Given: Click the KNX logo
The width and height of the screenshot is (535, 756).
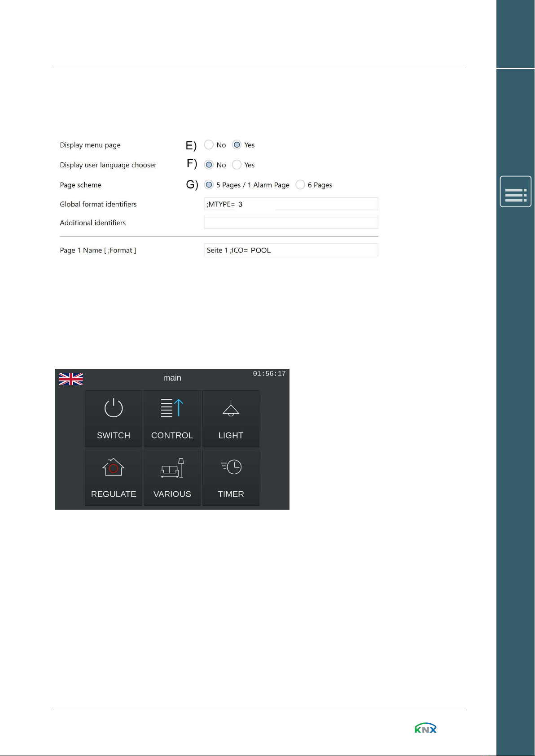Looking at the screenshot, I should (425, 728).
